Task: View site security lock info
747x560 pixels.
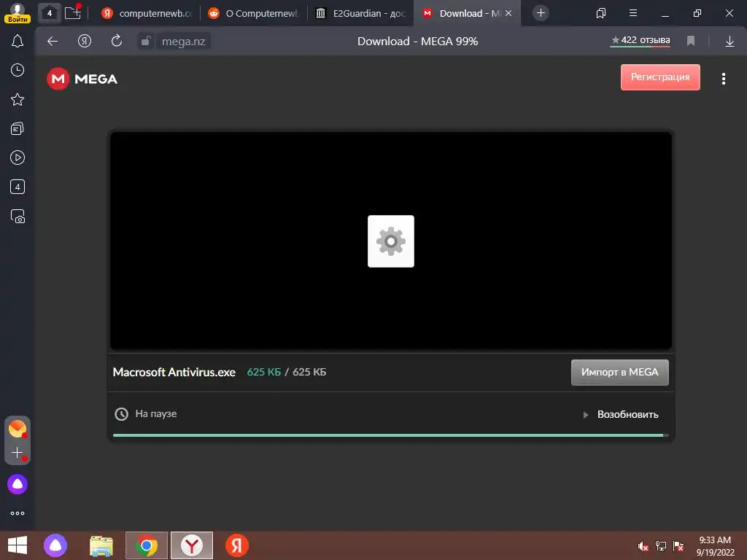Action: coord(145,42)
